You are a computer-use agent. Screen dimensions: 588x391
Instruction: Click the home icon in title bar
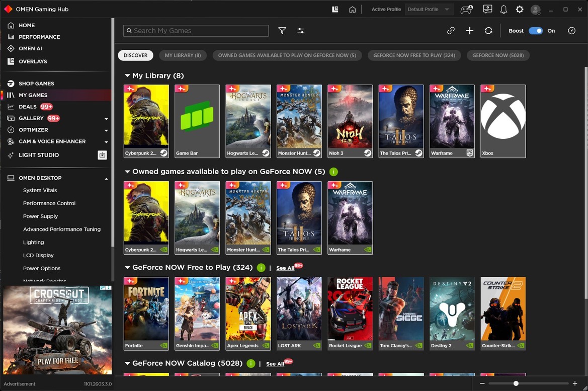(x=353, y=10)
